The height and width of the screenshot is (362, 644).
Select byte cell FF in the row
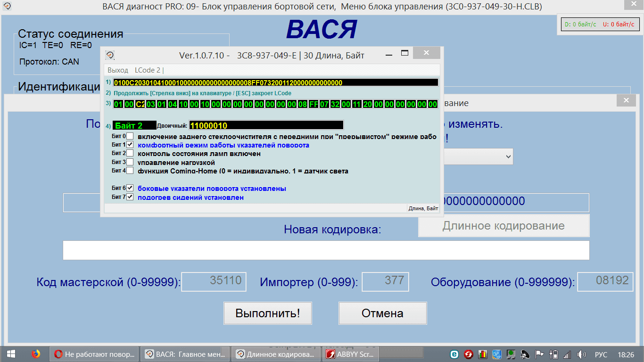(314, 104)
